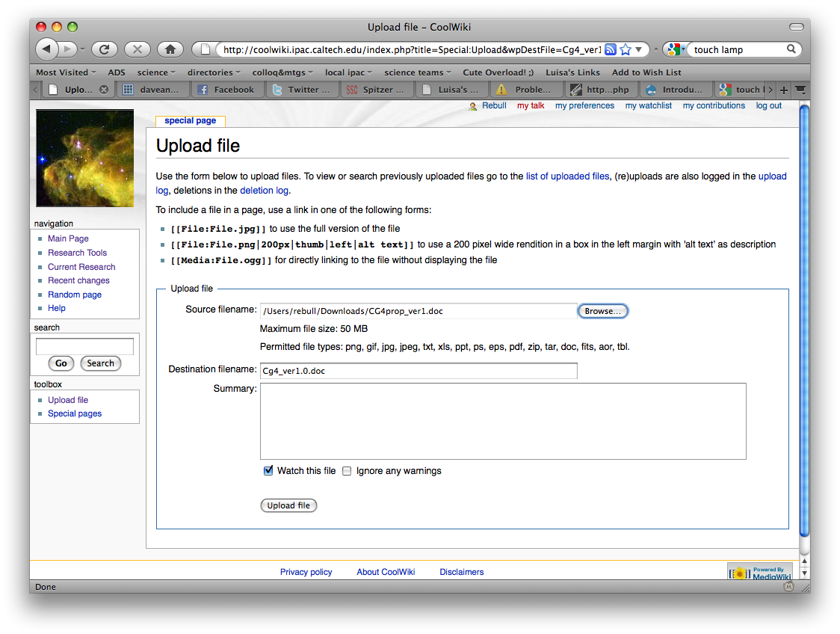Image resolution: width=840 pixels, height=634 pixels.
Task: Reload the current page
Action: (x=105, y=49)
